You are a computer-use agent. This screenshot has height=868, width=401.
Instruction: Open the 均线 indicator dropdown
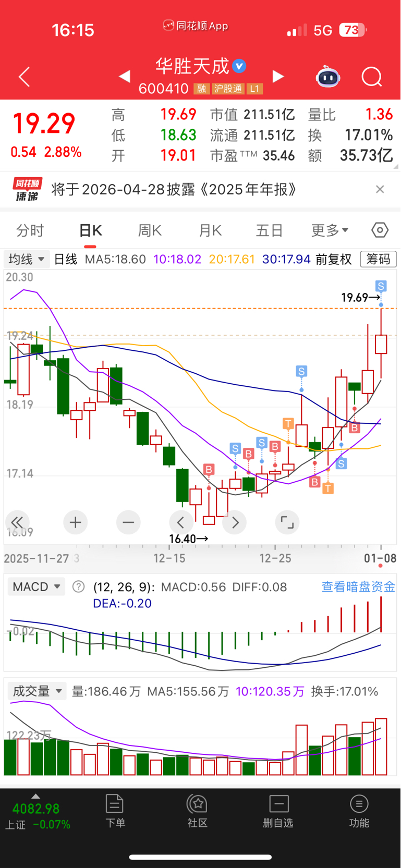(x=27, y=259)
